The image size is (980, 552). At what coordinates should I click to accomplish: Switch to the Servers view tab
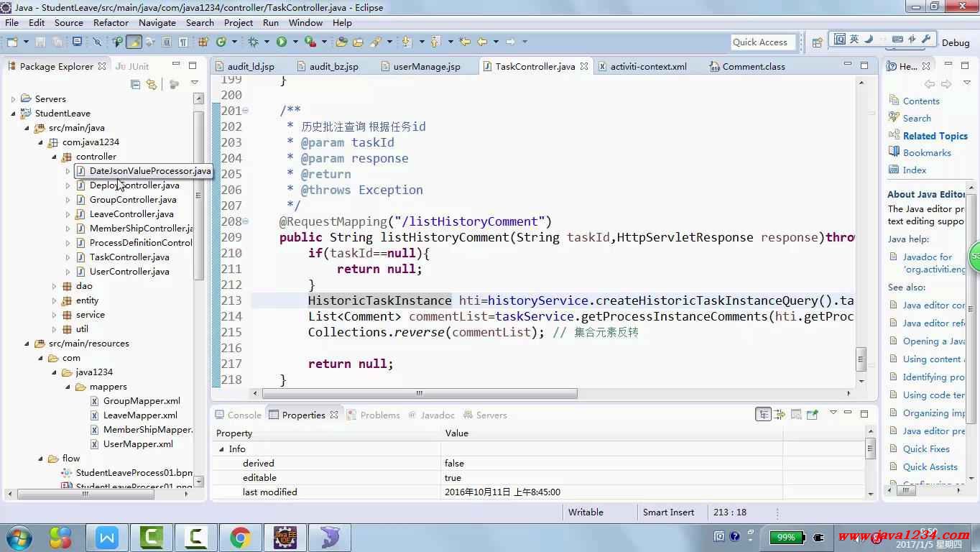(x=485, y=415)
